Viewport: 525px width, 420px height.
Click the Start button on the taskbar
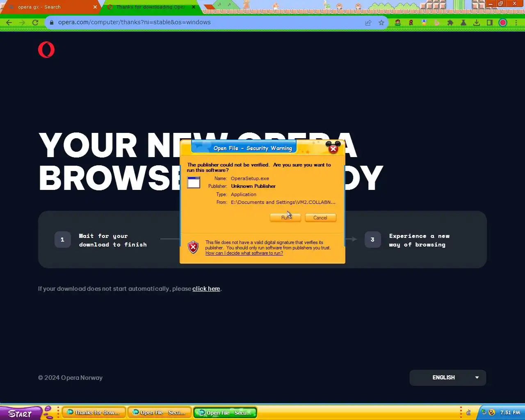21,413
